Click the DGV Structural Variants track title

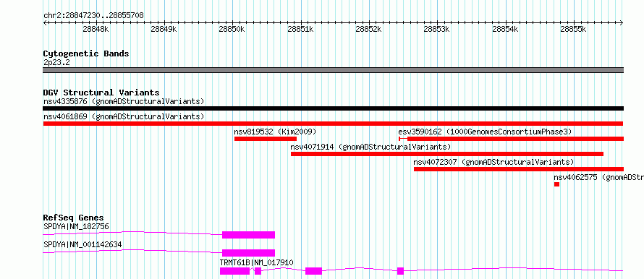pyautogui.click(x=101, y=93)
